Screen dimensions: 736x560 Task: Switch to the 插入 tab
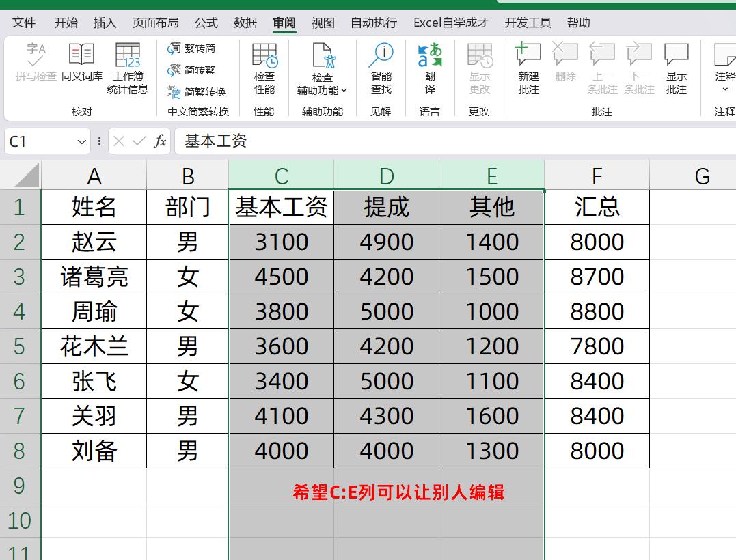click(x=105, y=23)
